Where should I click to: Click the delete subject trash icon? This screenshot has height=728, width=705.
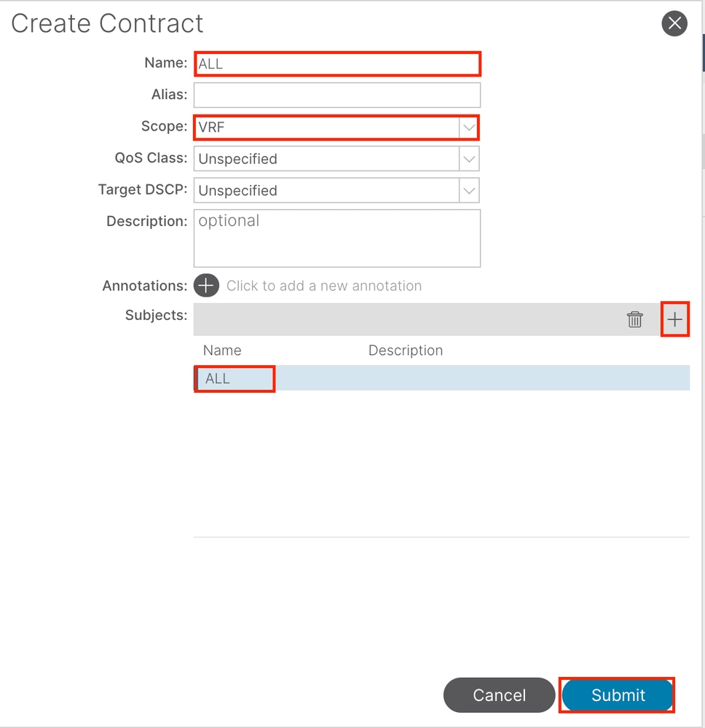[635, 319]
